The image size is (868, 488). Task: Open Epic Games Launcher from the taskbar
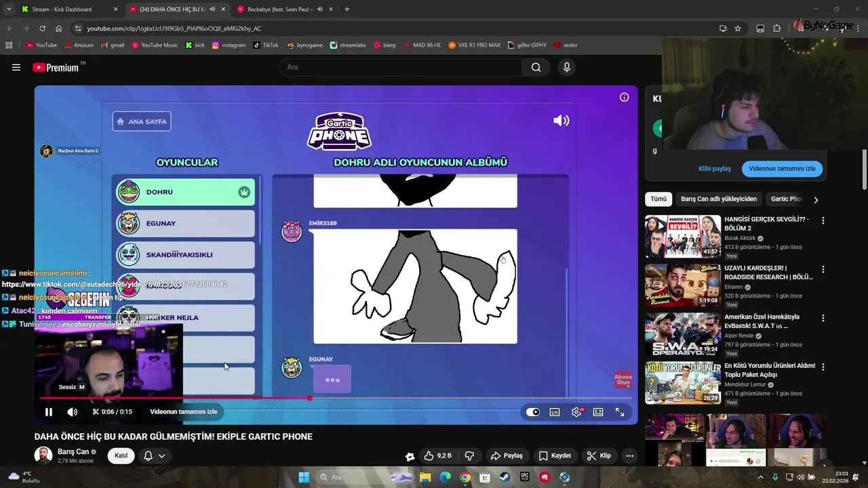(525, 477)
